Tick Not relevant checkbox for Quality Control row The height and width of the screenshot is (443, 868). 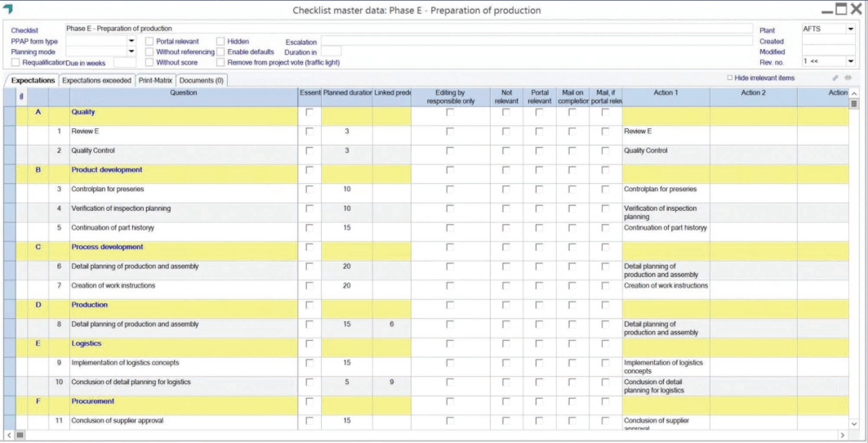pyautogui.click(x=506, y=151)
